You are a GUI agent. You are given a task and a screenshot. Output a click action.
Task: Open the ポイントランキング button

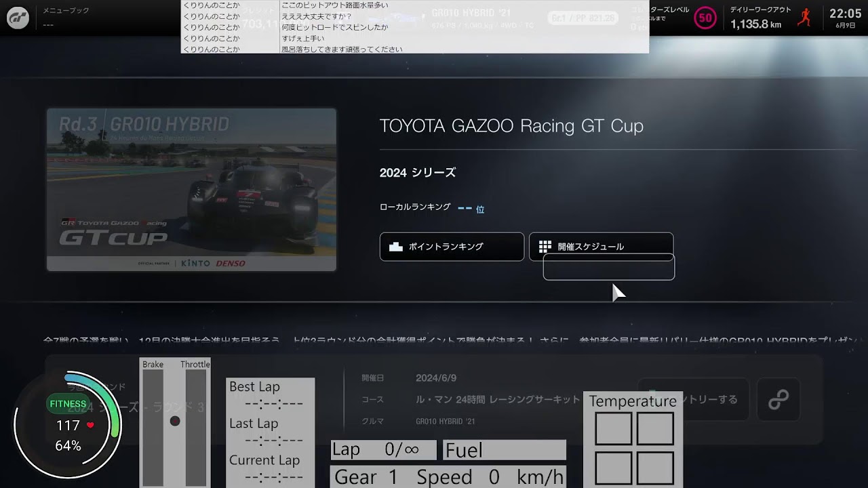point(452,247)
